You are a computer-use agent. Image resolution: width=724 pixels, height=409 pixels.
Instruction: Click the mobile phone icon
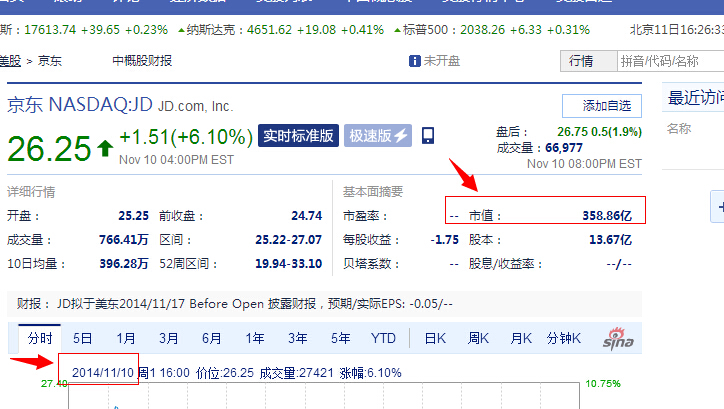click(428, 136)
